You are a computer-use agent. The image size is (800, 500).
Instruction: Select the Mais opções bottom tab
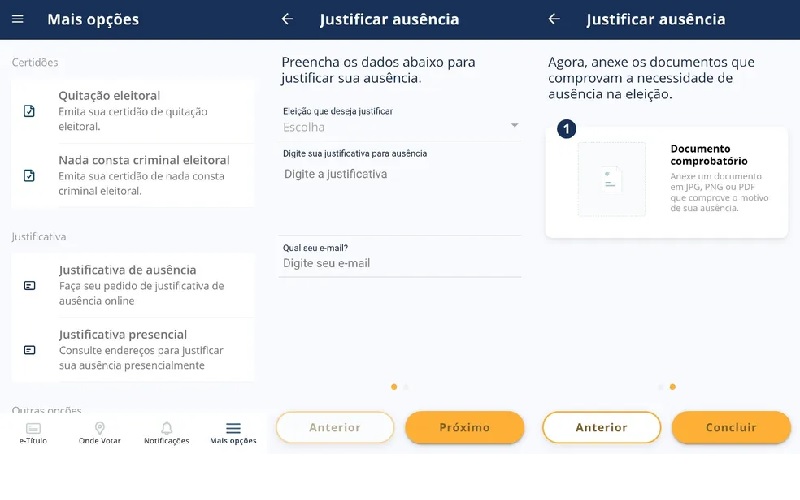point(233,433)
